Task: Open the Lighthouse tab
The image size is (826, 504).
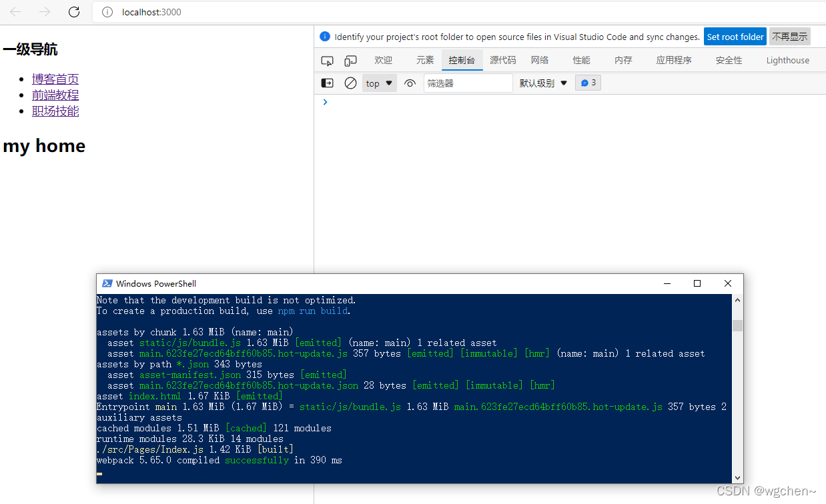Action: [787, 60]
